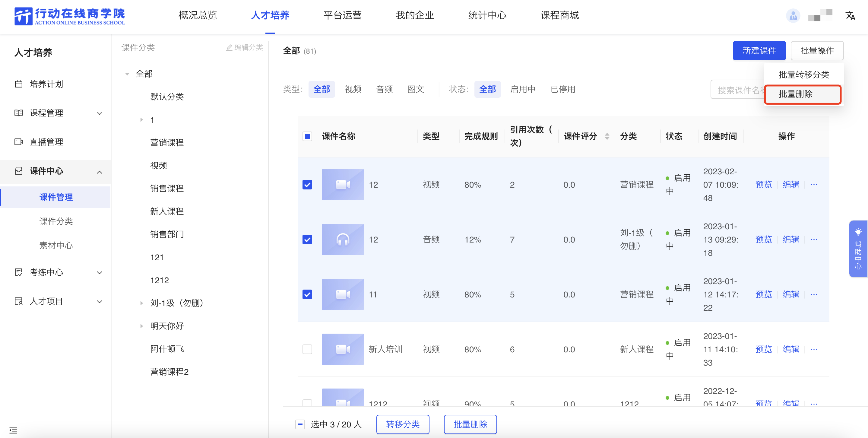The image size is (868, 438).
Task: Toggle the bottom bar selection checkbox
Action: [300, 424]
